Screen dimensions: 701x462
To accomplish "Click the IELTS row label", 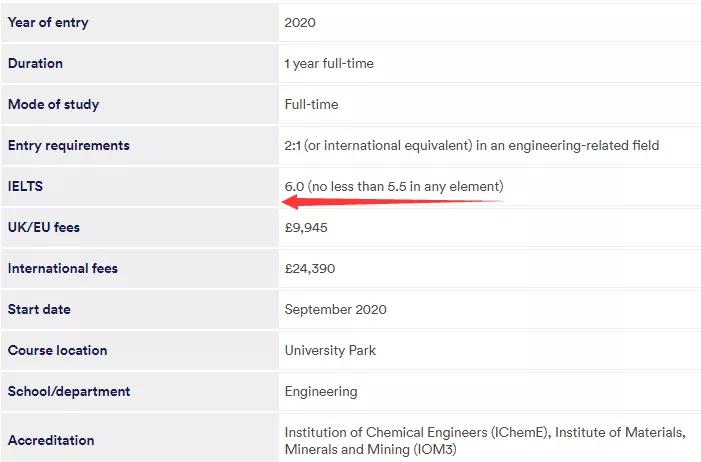I will click(x=25, y=186).
